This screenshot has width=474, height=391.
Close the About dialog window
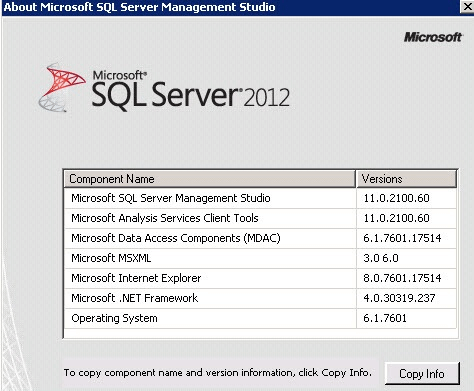coord(467,7)
